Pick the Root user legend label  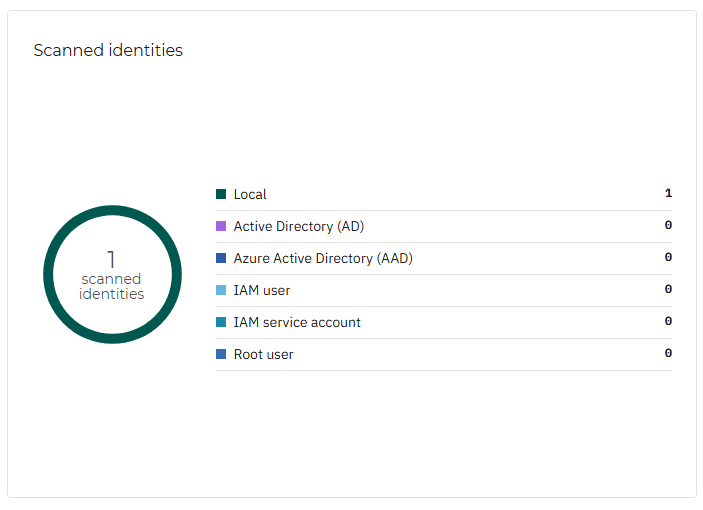(263, 354)
